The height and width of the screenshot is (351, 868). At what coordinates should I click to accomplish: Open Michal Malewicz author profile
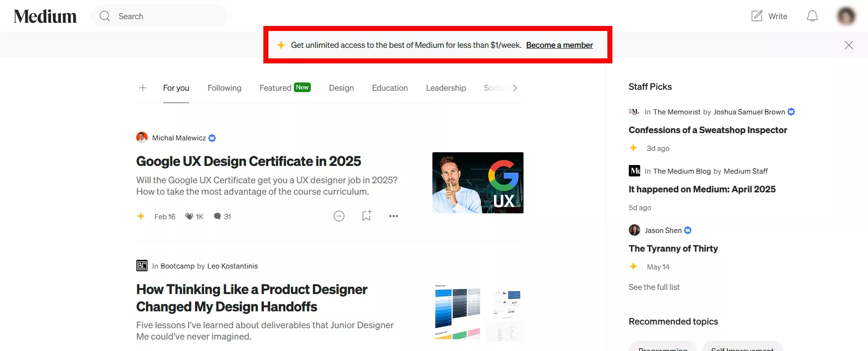pyautogui.click(x=179, y=138)
